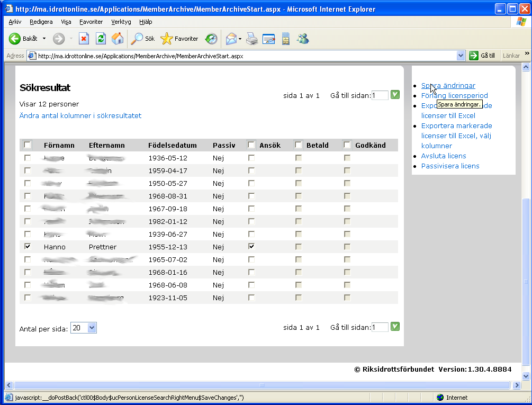Image resolution: width=532 pixels, height=405 pixels.
Task: Open the History clock icon
Action: pyautogui.click(x=211, y=39)
